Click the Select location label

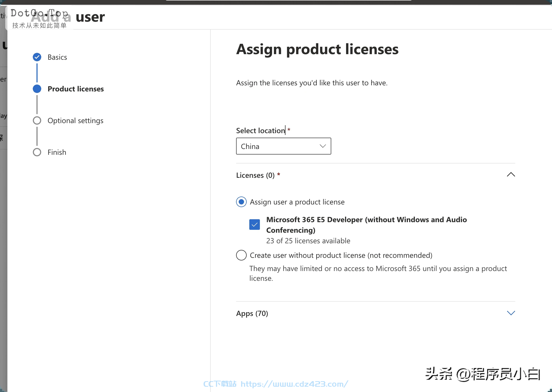pyautogui.click(x=261, y=130)
